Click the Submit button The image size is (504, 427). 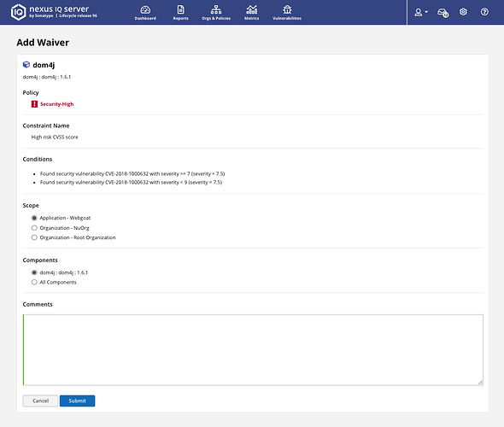tap(77, 401)
